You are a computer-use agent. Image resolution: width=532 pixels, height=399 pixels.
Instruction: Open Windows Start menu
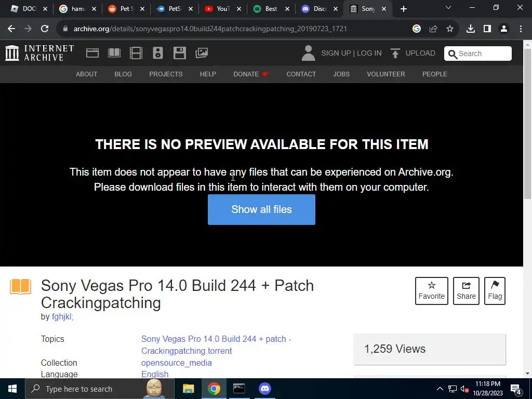pos(12,389)
